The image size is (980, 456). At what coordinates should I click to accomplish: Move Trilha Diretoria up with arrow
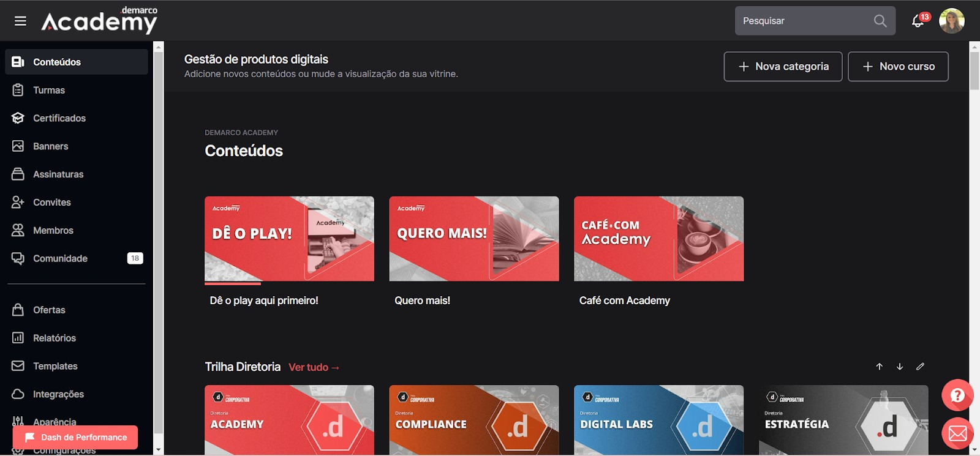point(880,367)
